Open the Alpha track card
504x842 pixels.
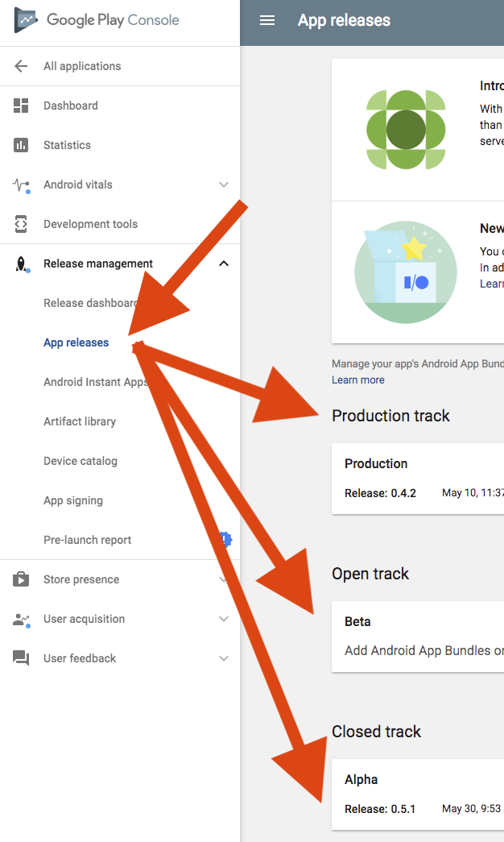[418, 794]
